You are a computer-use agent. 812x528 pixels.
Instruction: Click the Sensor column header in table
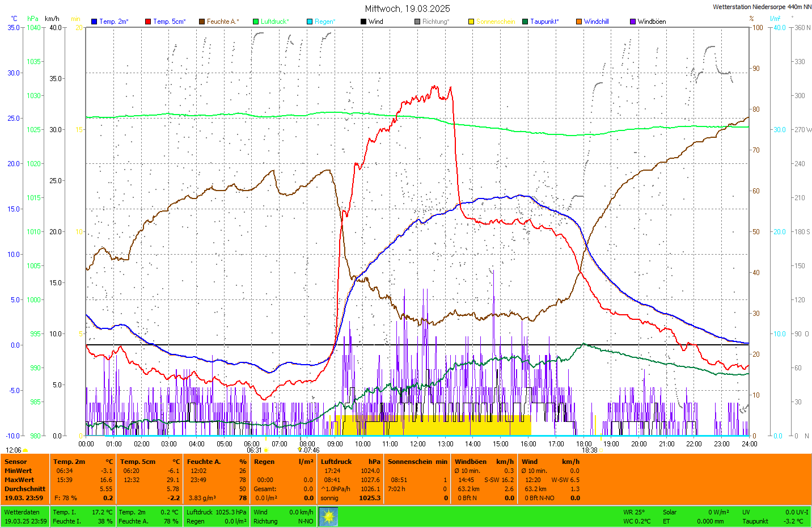pos(16,462)
